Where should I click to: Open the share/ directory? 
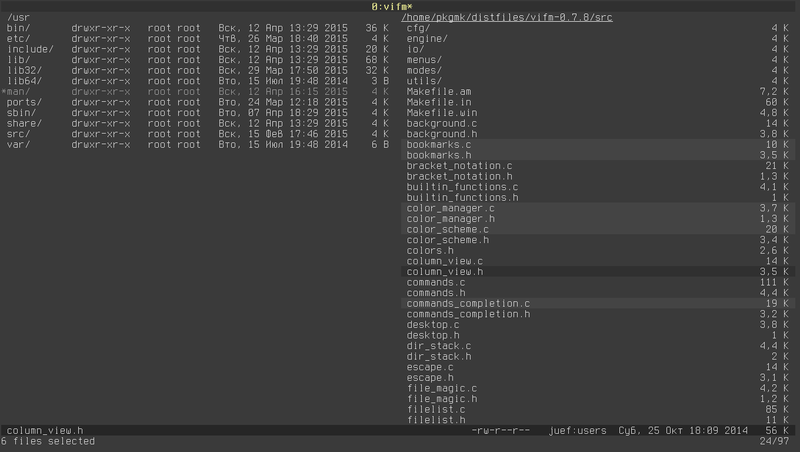click(x=197, y=123)
